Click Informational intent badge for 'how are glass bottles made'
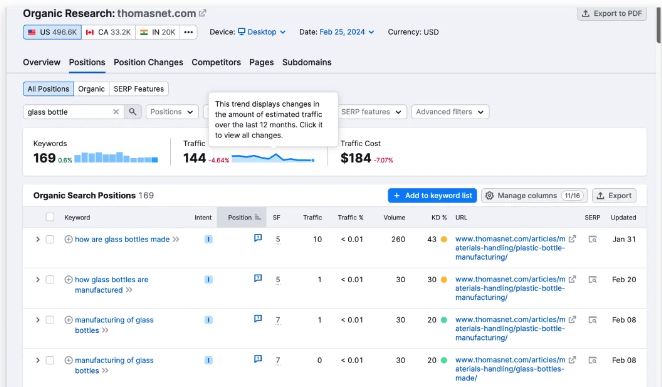662x387 pixels. pyautogui.click(x=209, y=239)
